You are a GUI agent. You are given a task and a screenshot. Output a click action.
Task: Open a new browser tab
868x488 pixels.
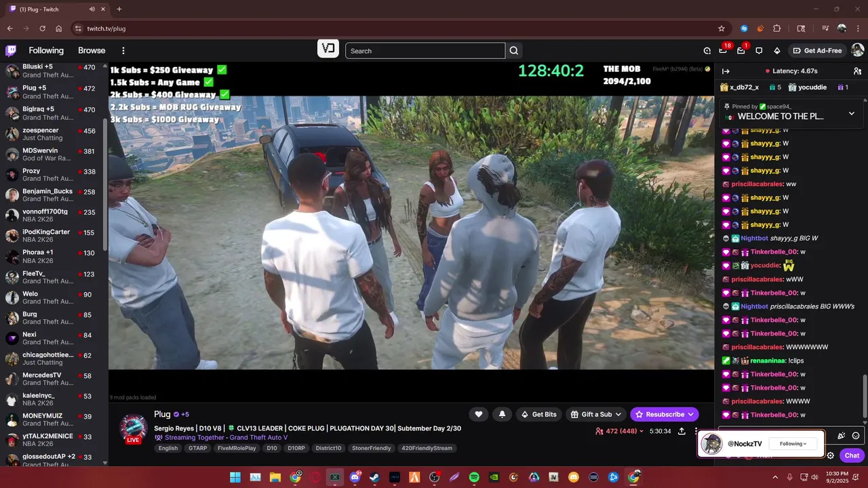coord(119,9)
